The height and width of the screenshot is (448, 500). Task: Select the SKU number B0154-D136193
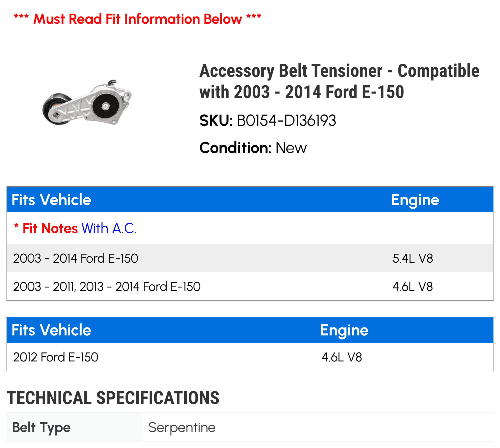tap(286, 121)
